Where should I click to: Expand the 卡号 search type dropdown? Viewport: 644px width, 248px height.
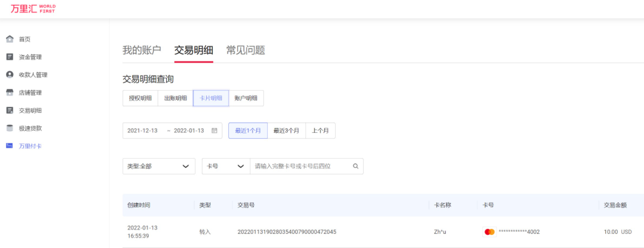[226, 166]
